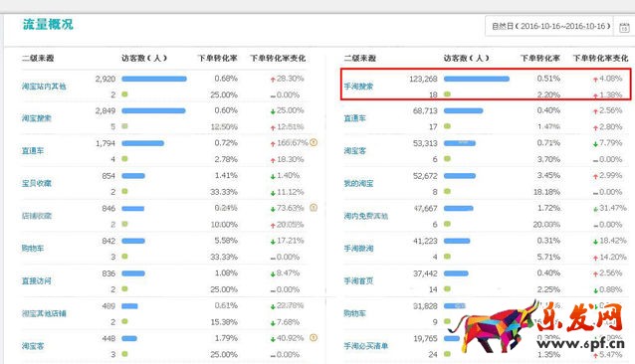
Task: Open the 宝贝收藏 source link
Action: pyautogui.click(x=37, y=183)
